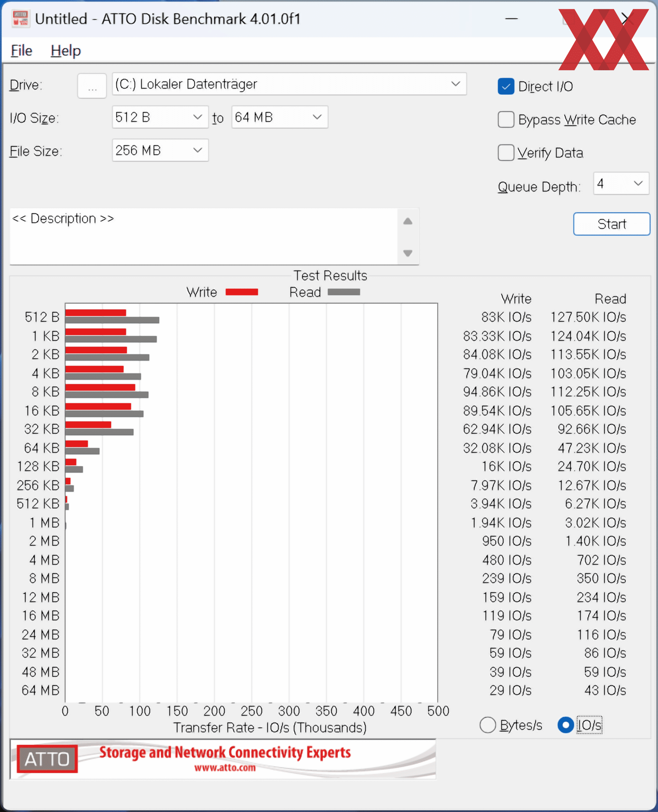Click the 512 B row label
The image size is (658, 812).
[42, 317]
